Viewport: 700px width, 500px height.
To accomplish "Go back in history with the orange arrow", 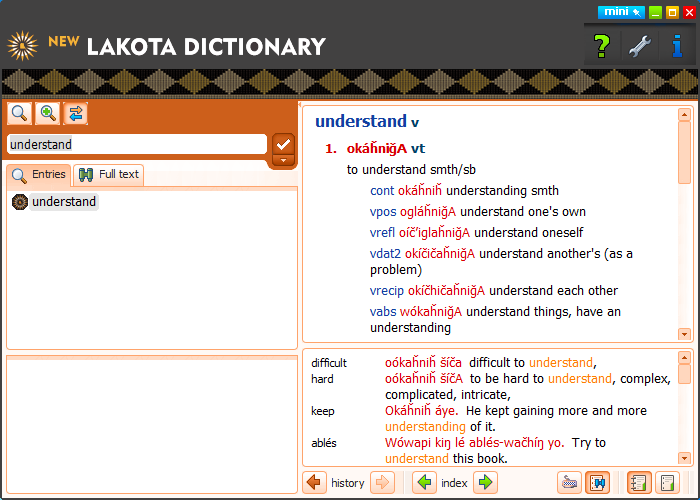I will [x=314, y=483].
